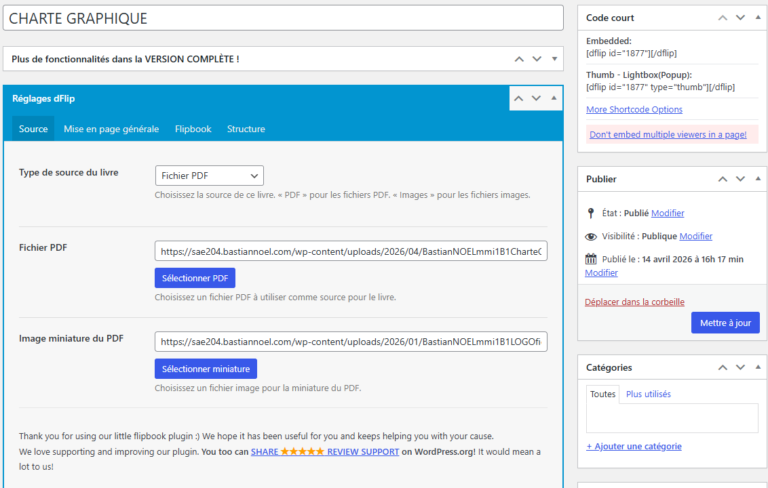Click Modifier next to État Publié
Image resolution: width=768 pixels, height=488 pixels.
(668, 213)
